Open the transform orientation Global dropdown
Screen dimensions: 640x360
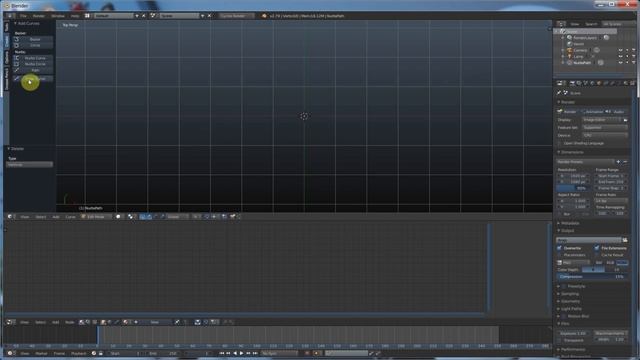click(x=177, y=217)
